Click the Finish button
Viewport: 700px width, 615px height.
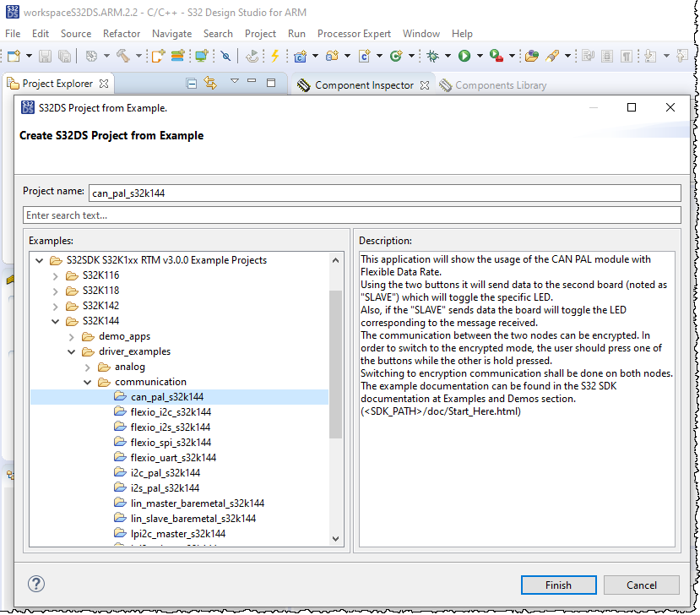(558, 585)
